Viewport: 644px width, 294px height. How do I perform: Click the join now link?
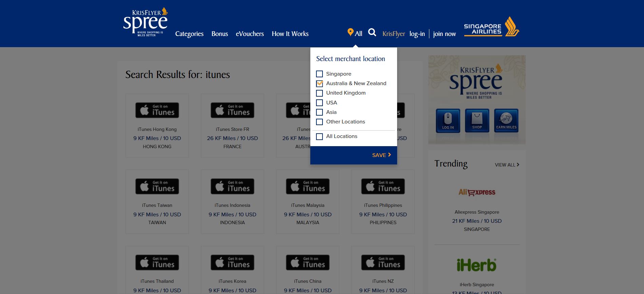445,34
